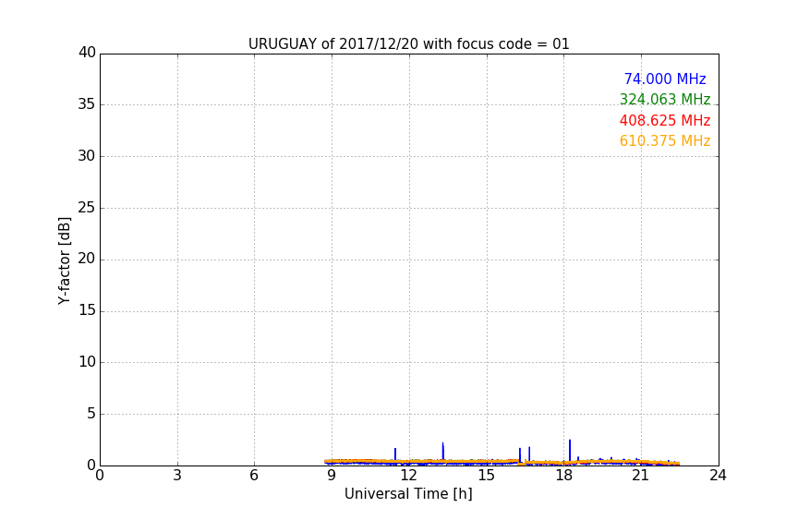Select the 610.375 MHz legend label
The image size is (798, 532).
point(665,141)
